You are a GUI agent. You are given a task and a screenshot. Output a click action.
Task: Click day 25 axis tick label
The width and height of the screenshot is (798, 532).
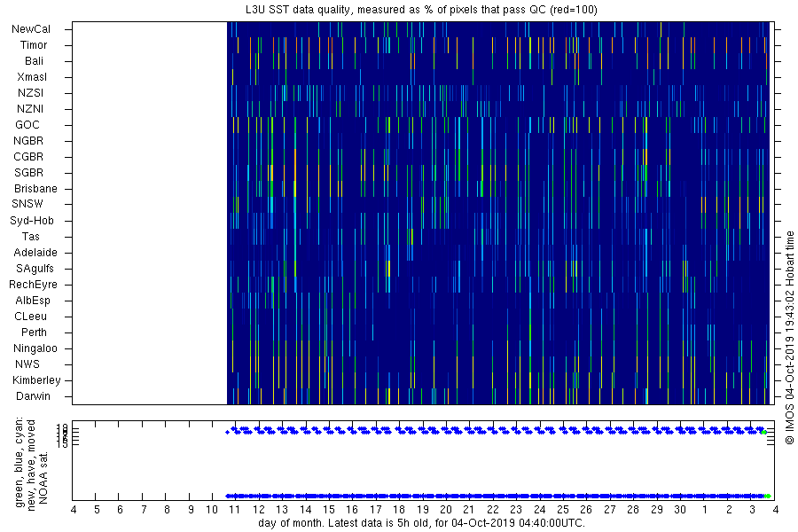(x=563, y=510)
